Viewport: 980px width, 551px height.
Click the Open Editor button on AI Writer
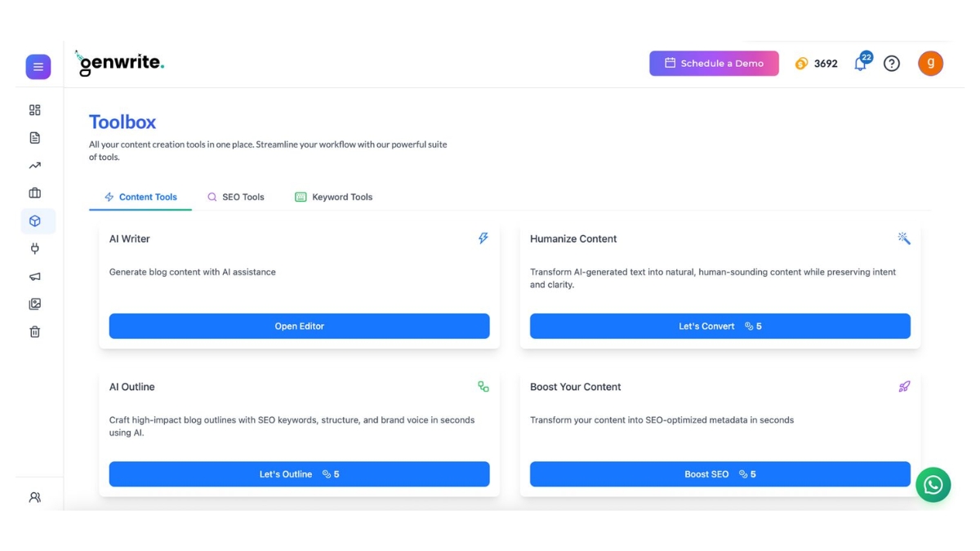tap(299, 326)
